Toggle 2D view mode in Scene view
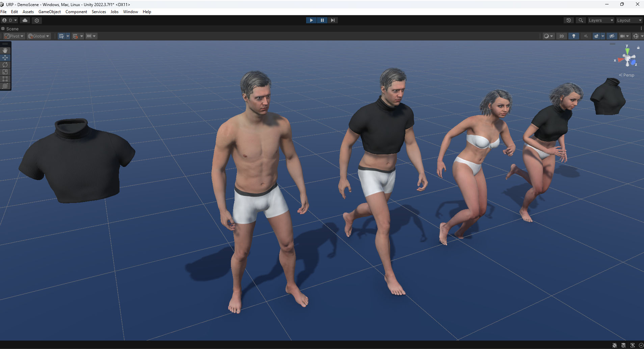This screenshot has height=349, width=644. coord(561,36)
